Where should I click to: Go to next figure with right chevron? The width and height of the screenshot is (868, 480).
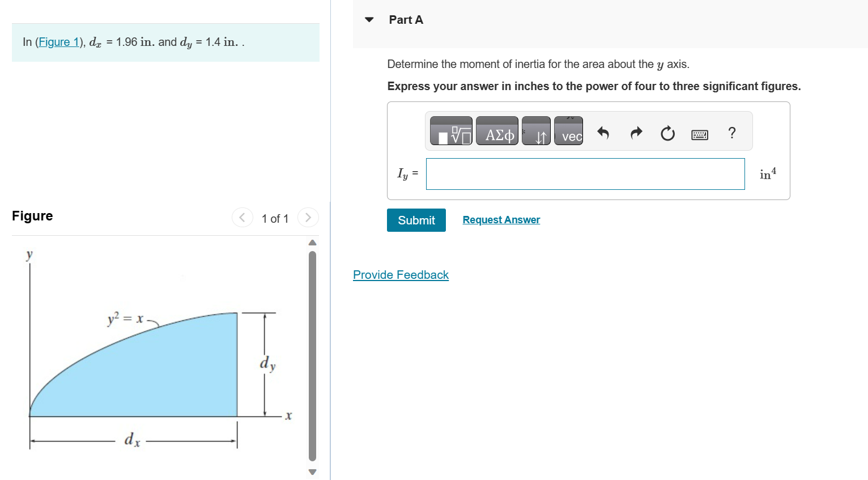click(308, 218)
